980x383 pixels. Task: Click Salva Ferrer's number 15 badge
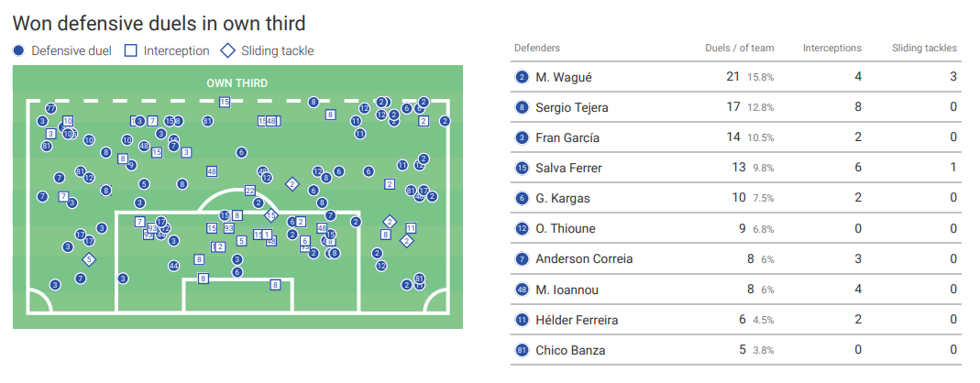click(x=522, y=168)
